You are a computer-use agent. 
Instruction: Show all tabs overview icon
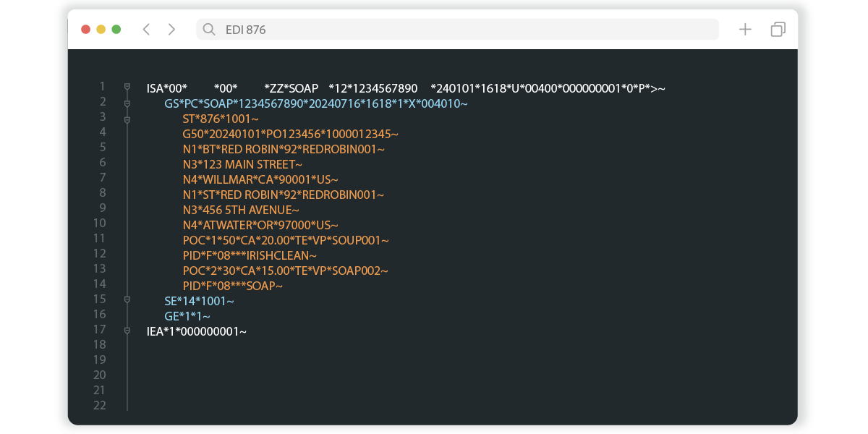coord(778,29)
